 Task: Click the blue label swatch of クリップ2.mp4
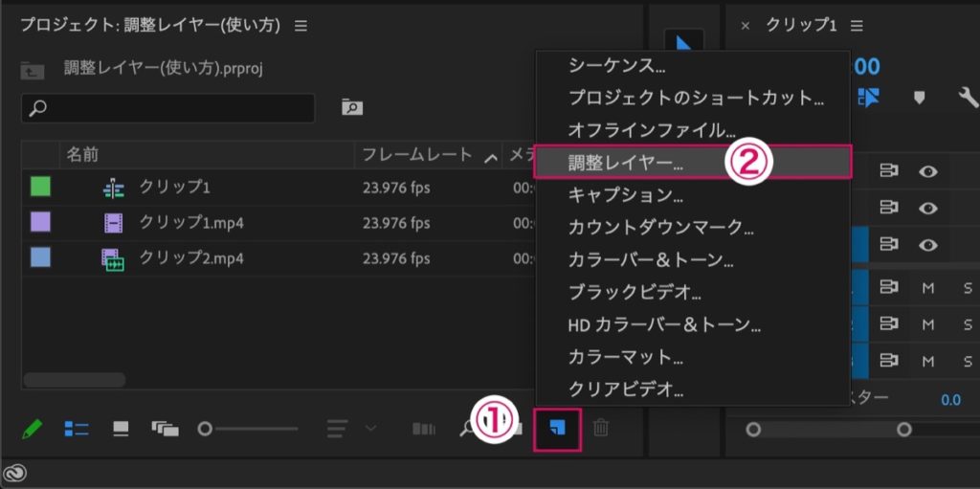coord(40,257)
